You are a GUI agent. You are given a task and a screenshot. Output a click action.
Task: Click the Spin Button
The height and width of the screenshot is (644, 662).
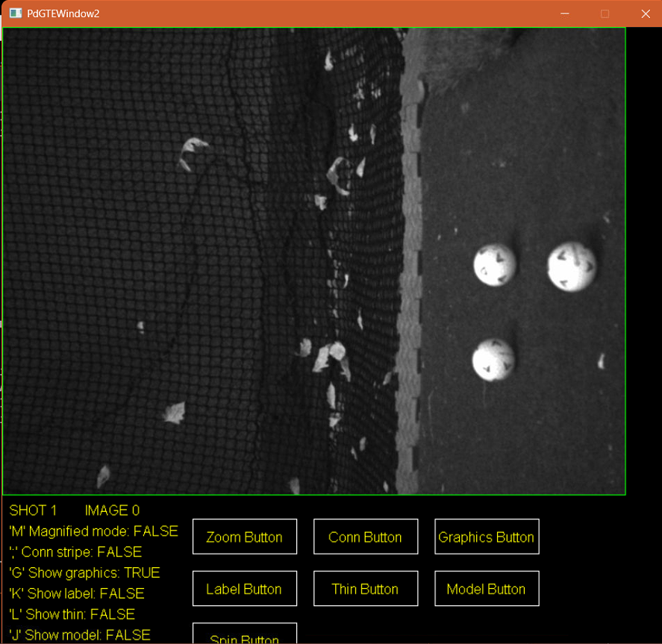(245, 635)
